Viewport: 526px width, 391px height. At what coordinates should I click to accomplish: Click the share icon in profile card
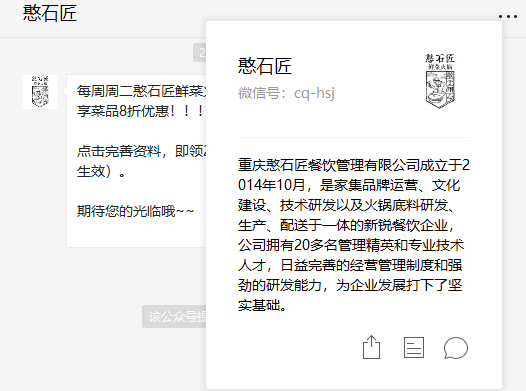tap(372, 347)
